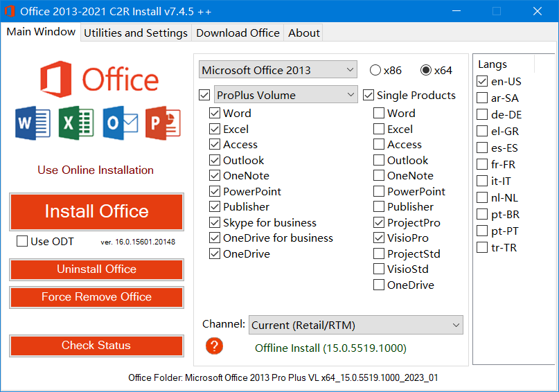559x392 pixels.
Task: Click the red question mark help icon
Action: pos(214,346)
